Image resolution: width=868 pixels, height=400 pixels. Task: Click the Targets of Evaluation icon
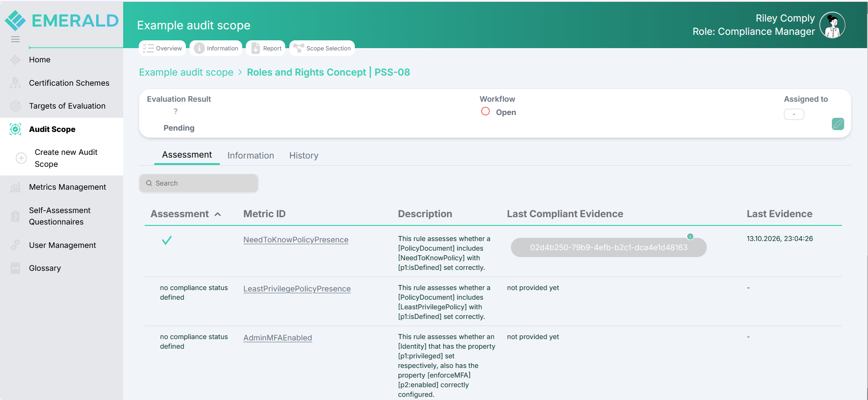point(15,106)
